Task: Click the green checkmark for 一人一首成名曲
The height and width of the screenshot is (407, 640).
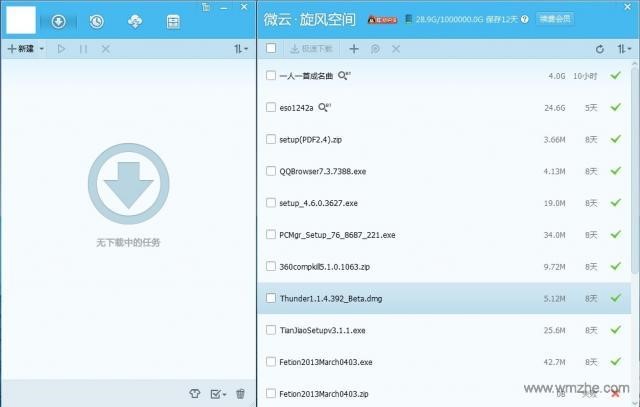Action: 616,75
